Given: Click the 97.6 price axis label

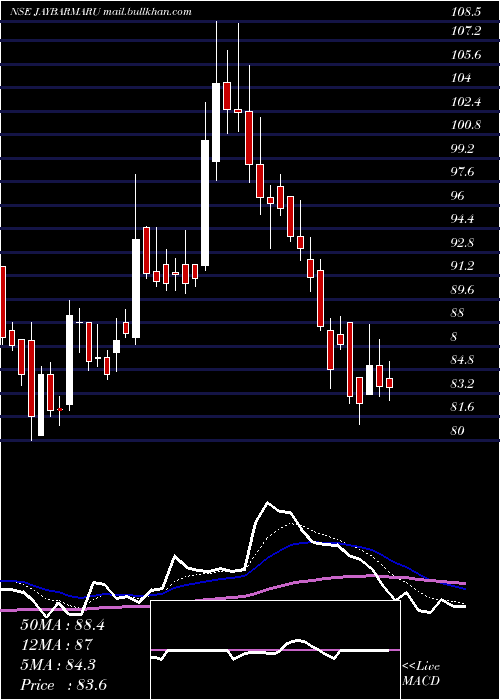Looking at the screenshot, I should point(463,172).
